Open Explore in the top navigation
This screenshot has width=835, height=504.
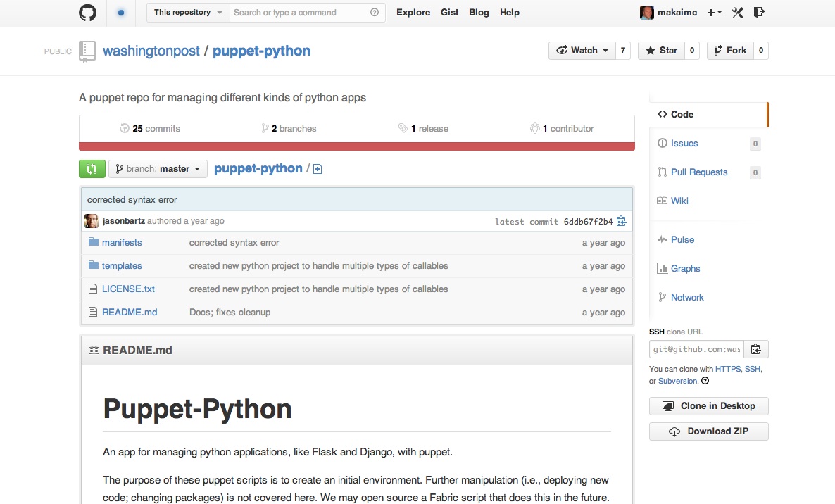pos(413,12)
